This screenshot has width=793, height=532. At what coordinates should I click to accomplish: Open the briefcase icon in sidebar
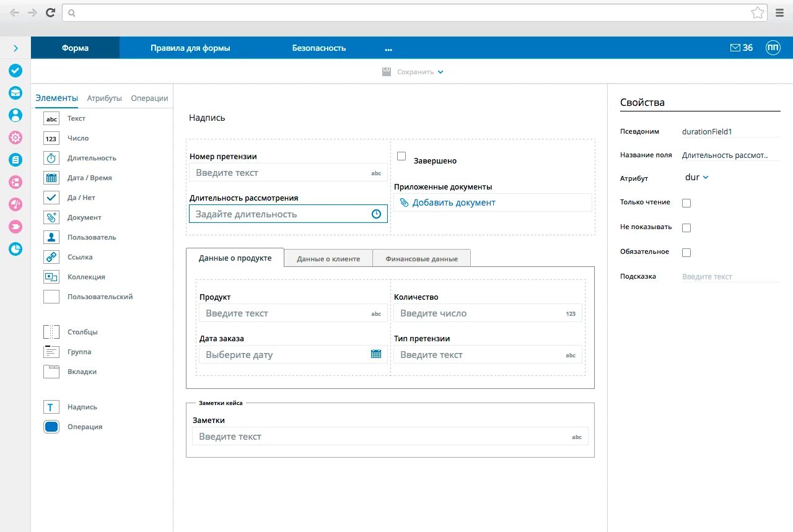click(x=15, y=93)
